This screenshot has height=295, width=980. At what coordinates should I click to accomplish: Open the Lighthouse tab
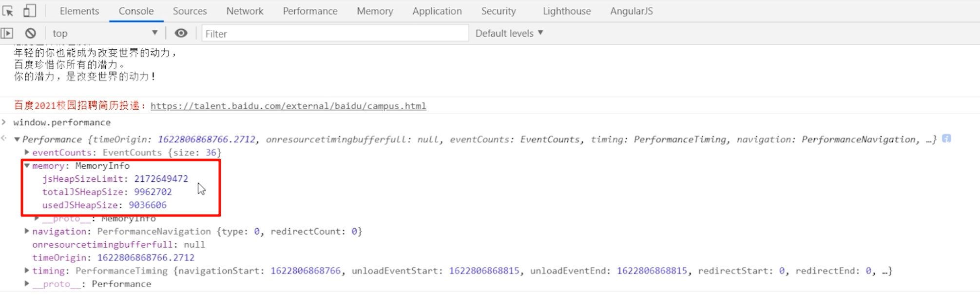(x=566, y=11)
